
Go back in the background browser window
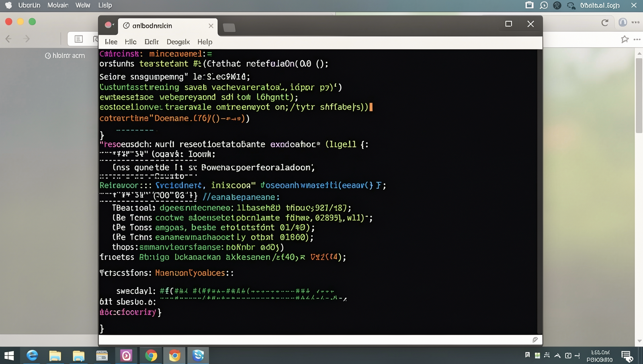[x=8, y=39]
